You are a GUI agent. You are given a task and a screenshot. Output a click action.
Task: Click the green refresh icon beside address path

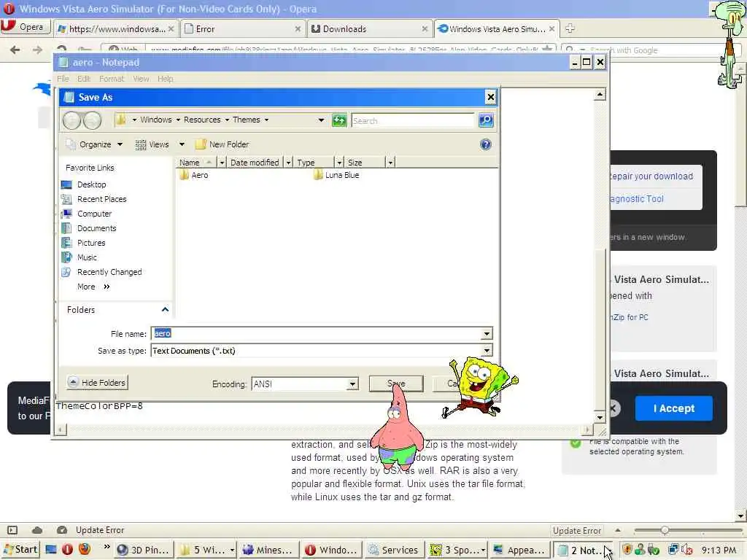(x=339, y=120)
